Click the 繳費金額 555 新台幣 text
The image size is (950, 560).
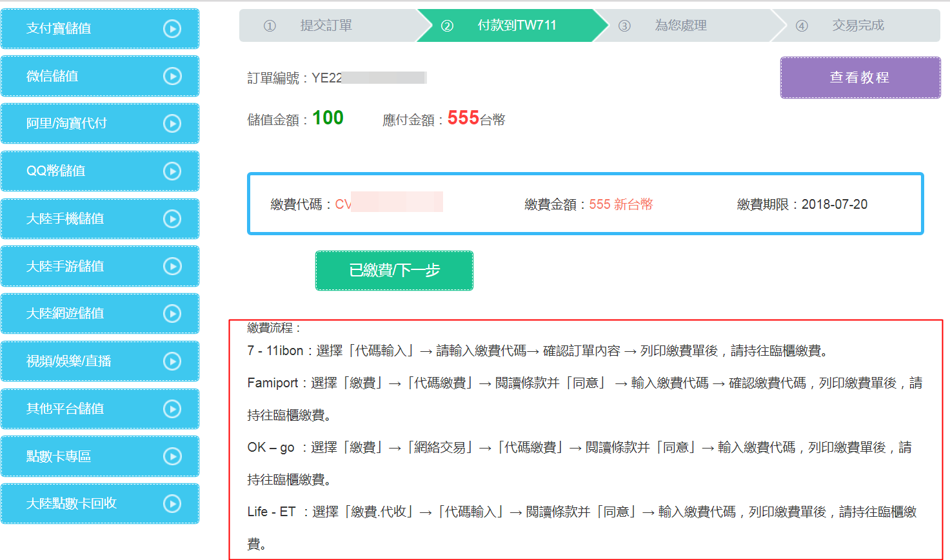click(620, 204)
